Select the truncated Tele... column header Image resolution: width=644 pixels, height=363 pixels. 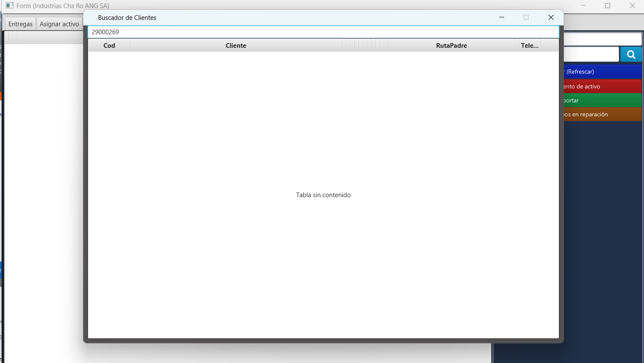click(x=529, y=46)
